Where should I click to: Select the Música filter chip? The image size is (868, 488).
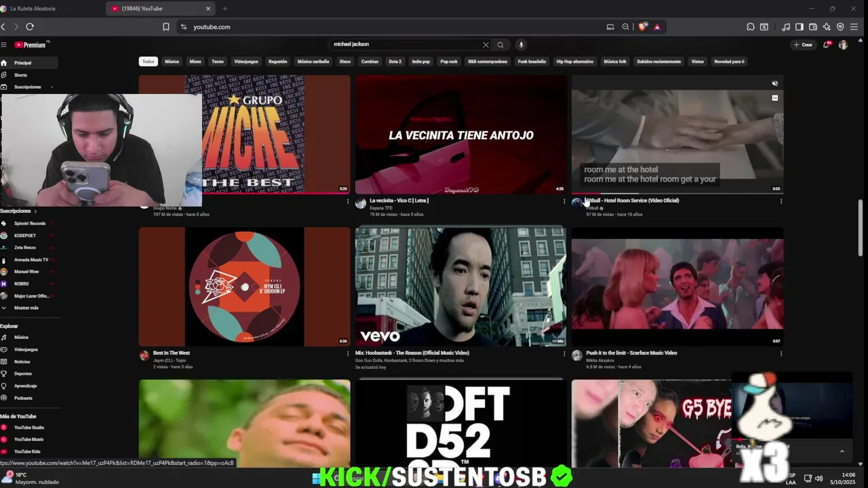(172, 62)
